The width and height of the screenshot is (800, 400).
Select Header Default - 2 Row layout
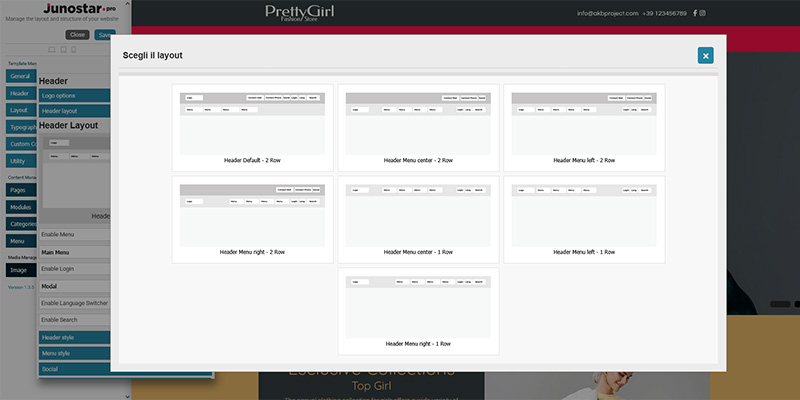pyautogui.click(x=253, y=128)
